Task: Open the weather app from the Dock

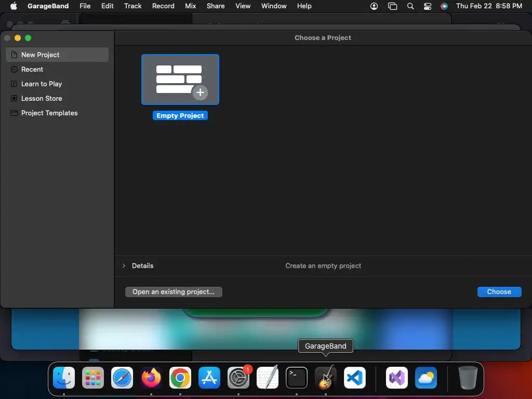Action: [426, 378]
